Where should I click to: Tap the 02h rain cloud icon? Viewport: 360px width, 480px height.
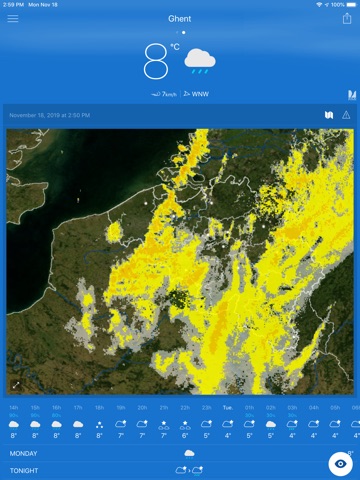271,425
